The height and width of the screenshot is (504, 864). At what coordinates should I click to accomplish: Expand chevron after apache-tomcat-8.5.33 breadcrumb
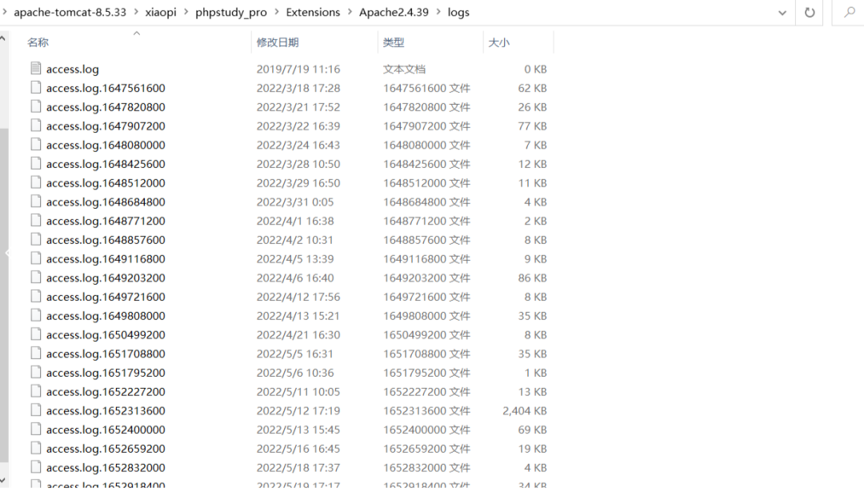tap(136, 12)
